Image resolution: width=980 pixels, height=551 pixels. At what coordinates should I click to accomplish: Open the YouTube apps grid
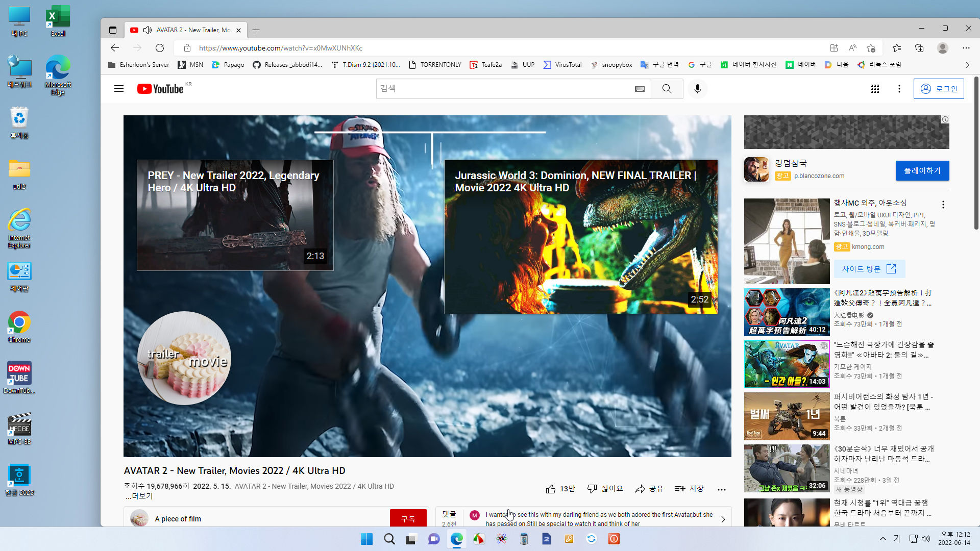[x=875, y=89]
